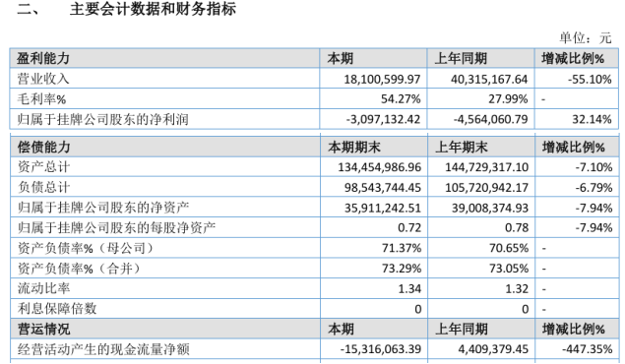Click the percentage 32.14%
Image resolution: width=625 pixels, height=364 pixels.
(x=592, y=119)
